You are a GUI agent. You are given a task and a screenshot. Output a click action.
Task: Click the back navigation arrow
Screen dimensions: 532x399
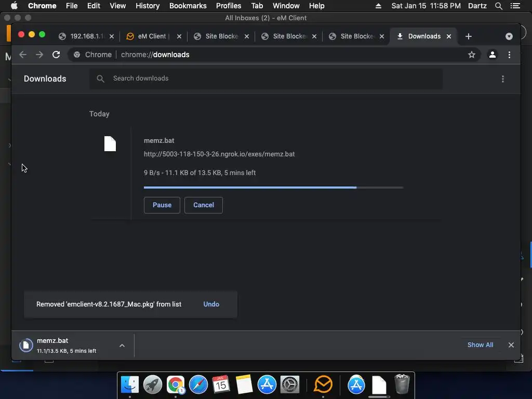23,55
